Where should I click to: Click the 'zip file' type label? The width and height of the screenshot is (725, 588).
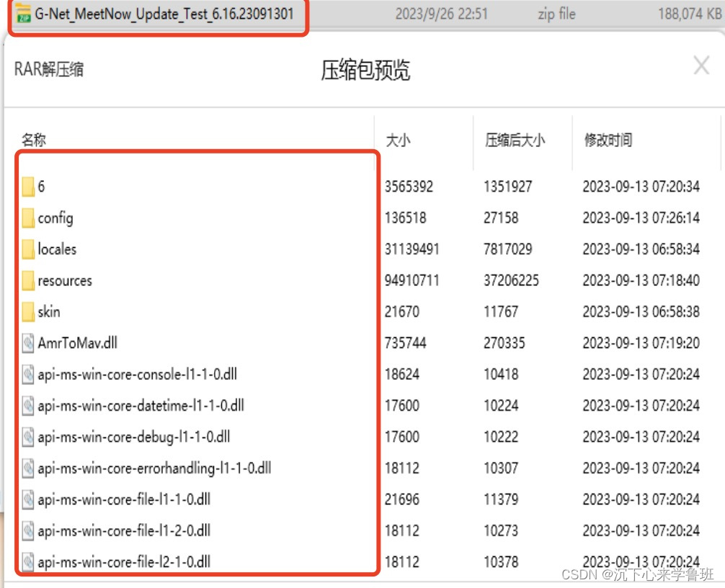(x=556, y=14)
